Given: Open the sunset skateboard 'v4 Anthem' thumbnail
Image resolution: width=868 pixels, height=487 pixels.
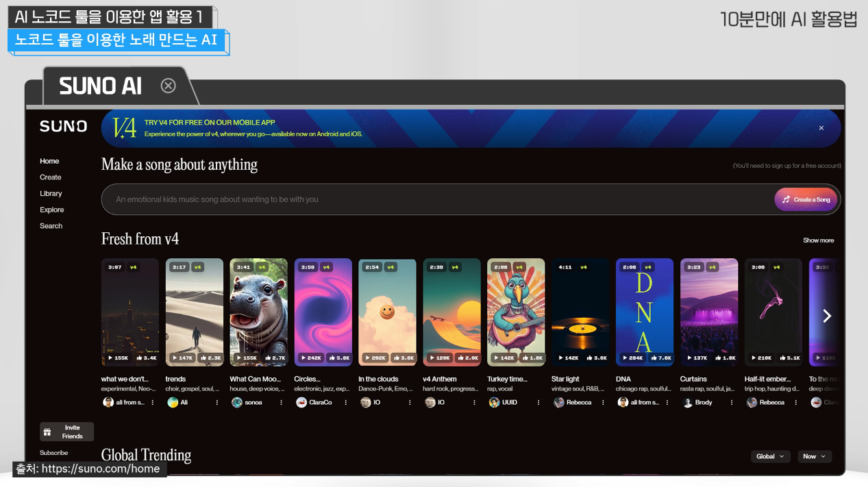Looking at the screenshot, I should click(451, 312).
